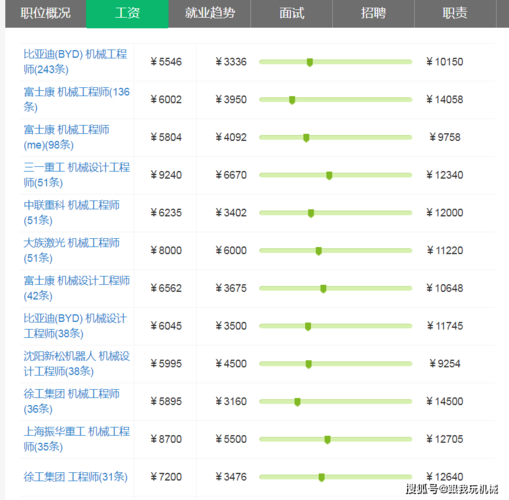The height and width of the screenshot is (500, 509).
Task: Open 沈阳新松机器人 机械设计工程师(38条) link
Action: [x=77, y=363]
